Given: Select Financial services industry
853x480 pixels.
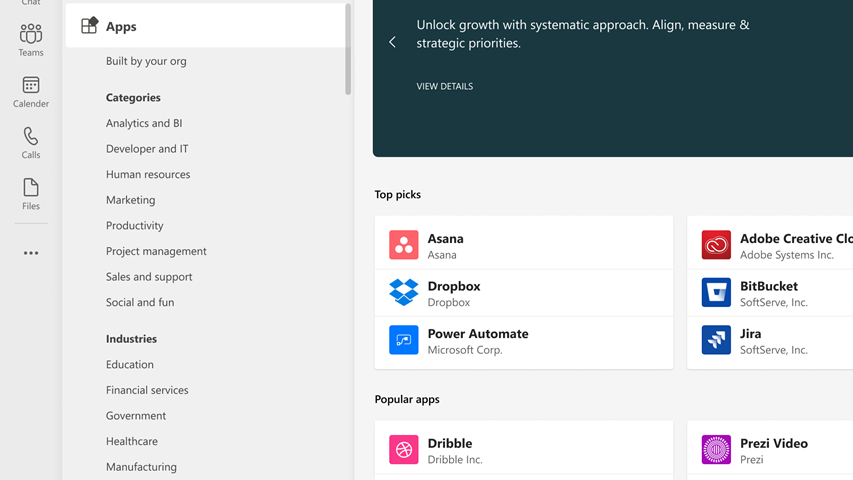Looking at the screenshot, I should [147, 390].
